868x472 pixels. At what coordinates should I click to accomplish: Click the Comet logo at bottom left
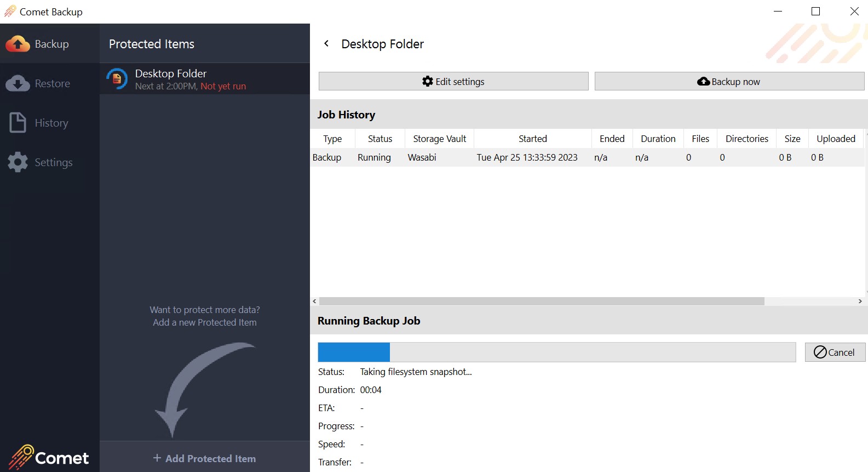(49, 457)
